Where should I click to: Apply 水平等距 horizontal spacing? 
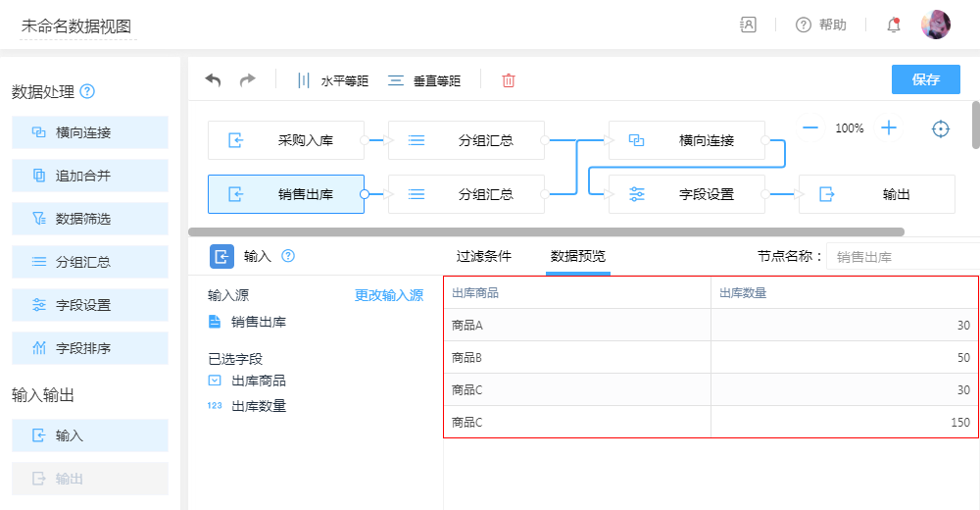[x=333, y=80]
